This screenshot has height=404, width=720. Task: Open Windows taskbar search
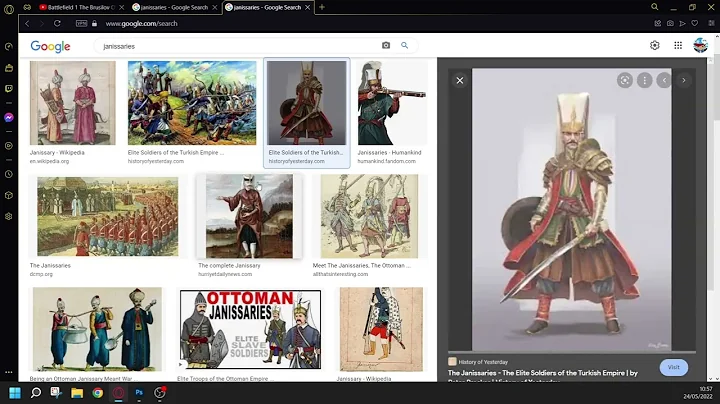35,393
